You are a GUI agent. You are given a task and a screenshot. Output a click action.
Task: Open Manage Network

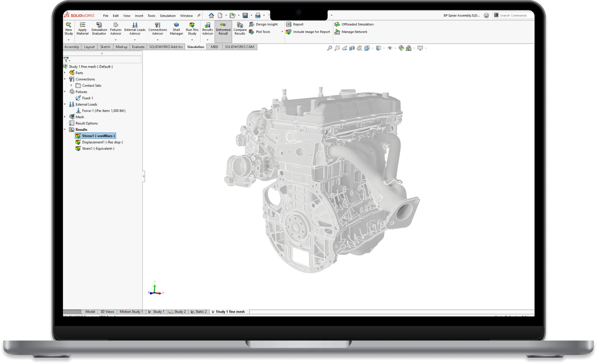(351, 32)
